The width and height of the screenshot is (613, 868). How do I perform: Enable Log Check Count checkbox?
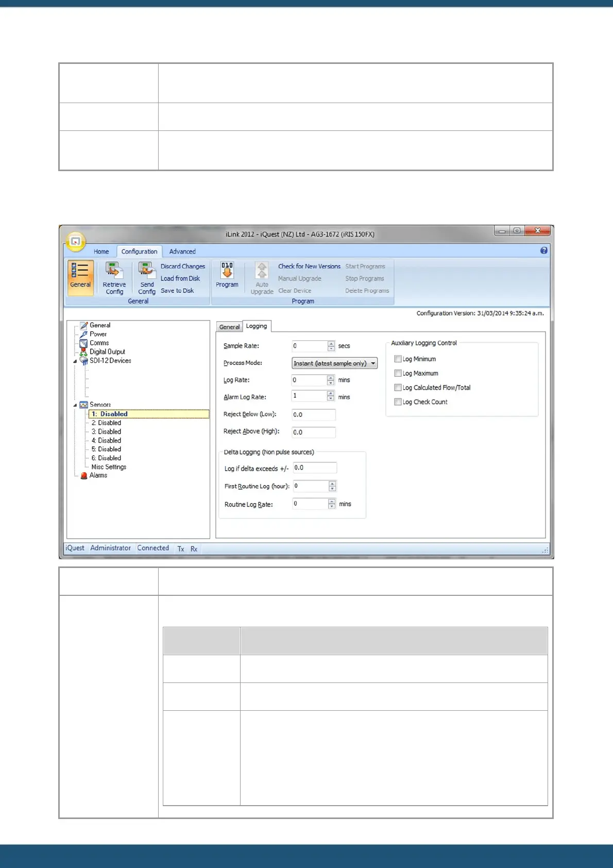tap(398, 402)
